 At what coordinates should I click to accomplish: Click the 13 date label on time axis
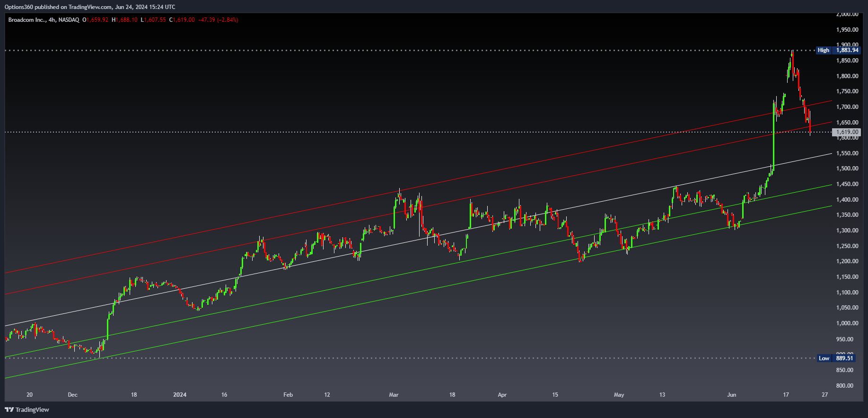pos(662,395)
